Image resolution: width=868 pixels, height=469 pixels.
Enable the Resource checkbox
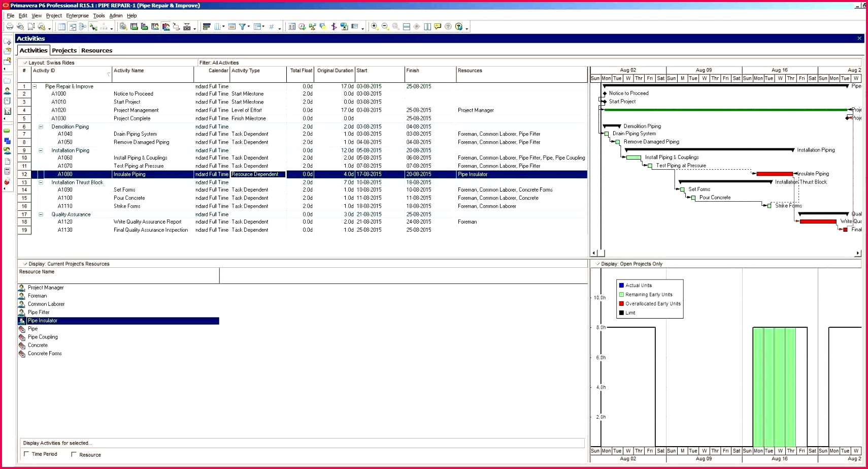point(74,454)
